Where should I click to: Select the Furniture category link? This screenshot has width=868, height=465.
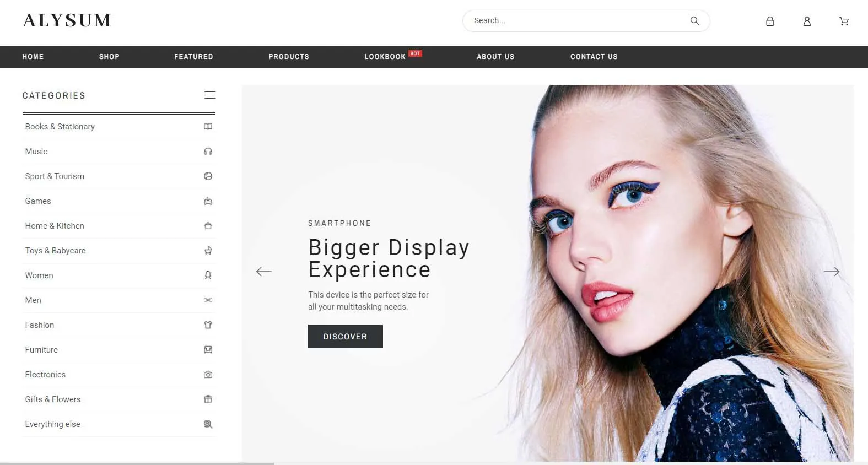tap(41, 350)
